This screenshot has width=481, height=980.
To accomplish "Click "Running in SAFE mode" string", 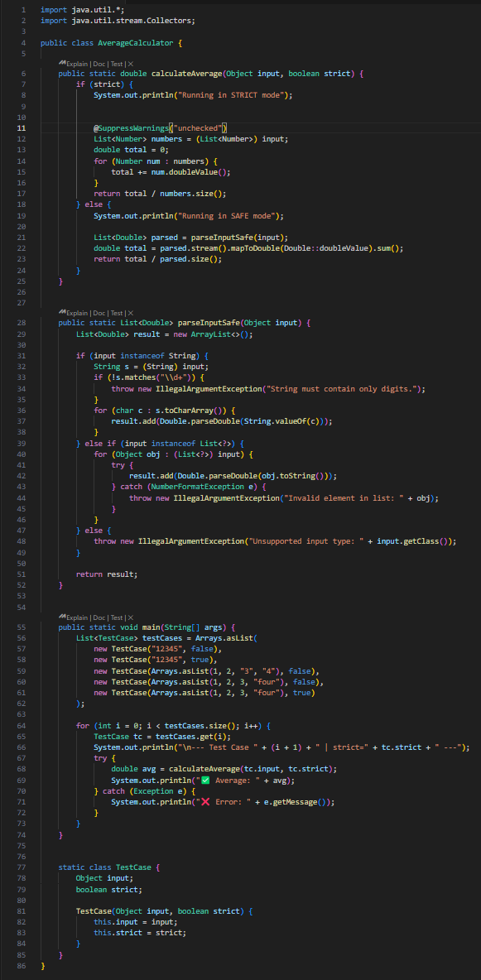I will click(x=227, y=216).
